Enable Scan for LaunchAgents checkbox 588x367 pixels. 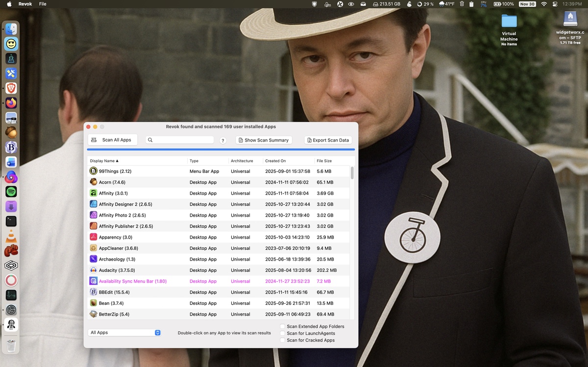tap(283, 333)
